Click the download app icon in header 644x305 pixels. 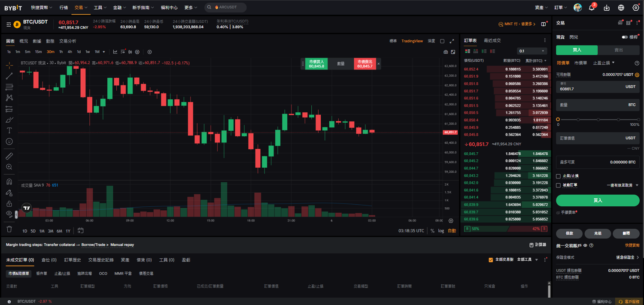pyautogui.click(x=607, y=8)
